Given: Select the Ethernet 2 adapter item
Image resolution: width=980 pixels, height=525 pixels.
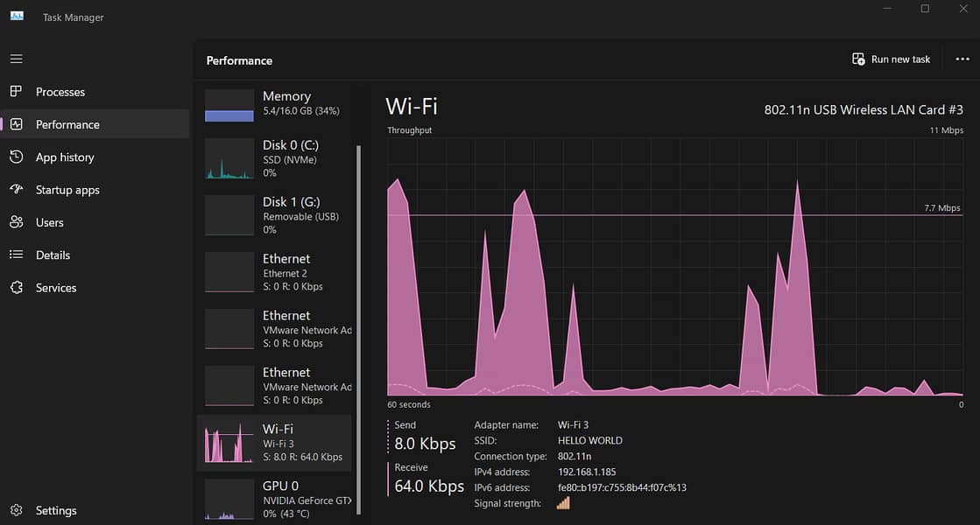Looking at the screenshot, I should click(275, 272).
